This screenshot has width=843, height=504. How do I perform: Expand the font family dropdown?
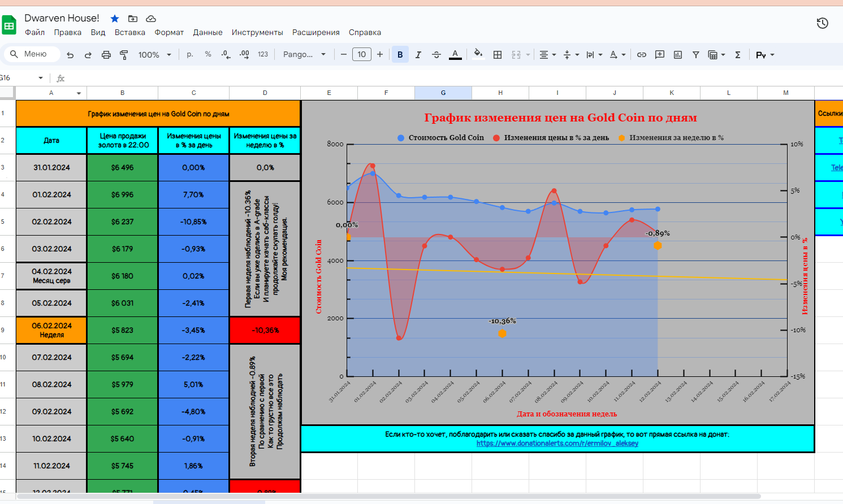305,55
